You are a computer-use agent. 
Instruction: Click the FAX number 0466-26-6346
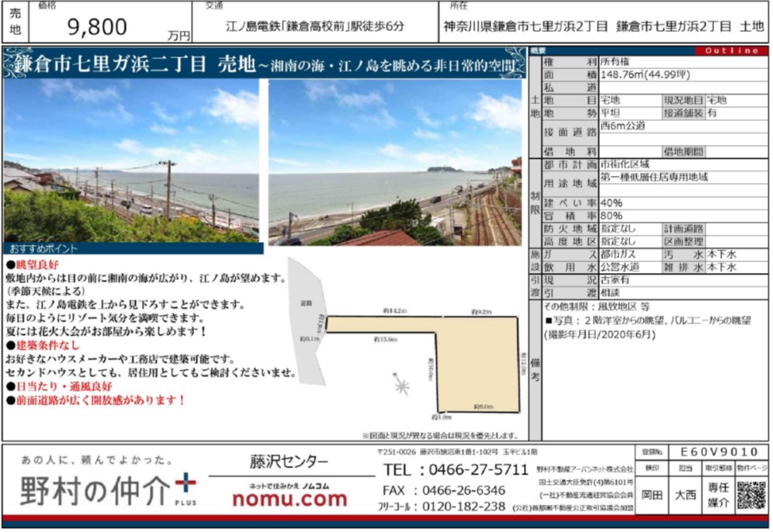463,490
